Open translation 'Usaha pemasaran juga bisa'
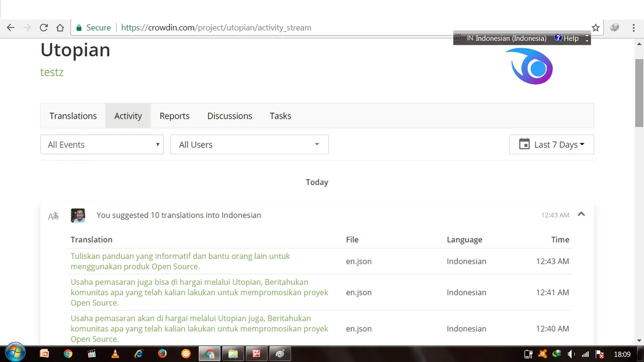Image resolution: width=644 pixels, height=362 pixels. [x=199, y=292]
